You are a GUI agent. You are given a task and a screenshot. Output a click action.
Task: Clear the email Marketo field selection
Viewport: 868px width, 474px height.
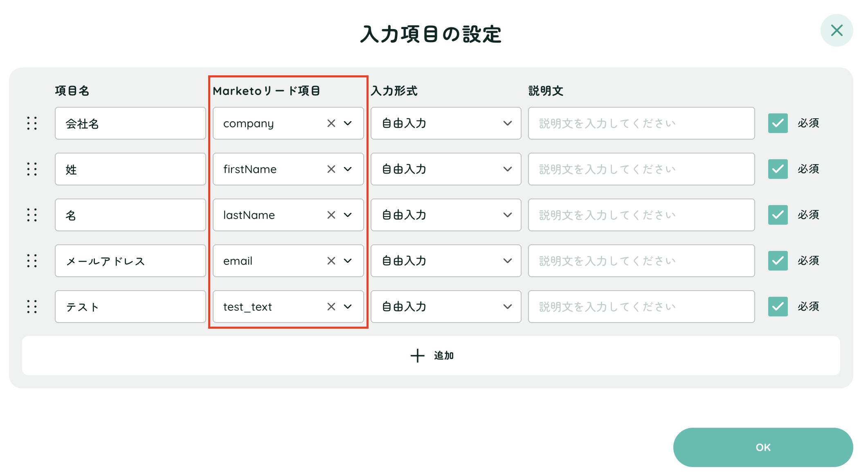coord(331,261)
